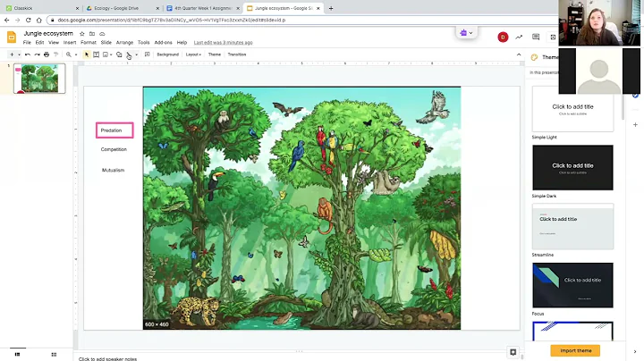Viewport: 644px width, 361px height.
Task: Switch to 4th Quarter Week 1 Assignment tab
Action: [x=203, y=8]
